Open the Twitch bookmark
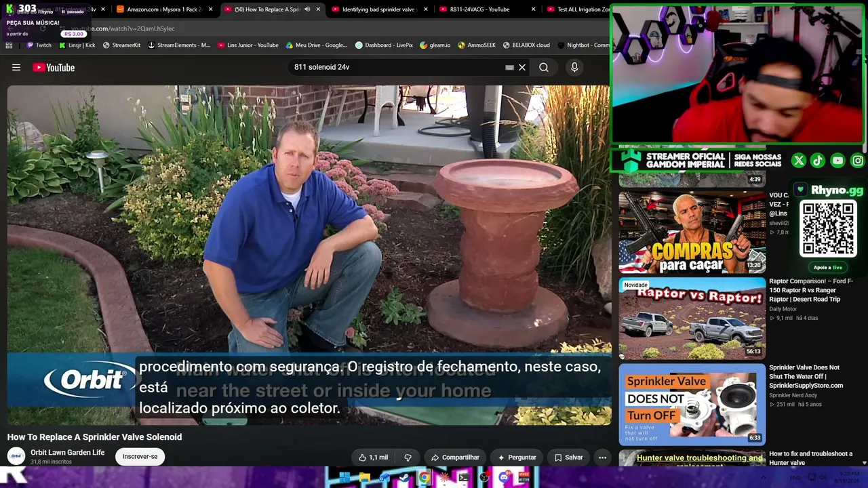Image resolution: width=868 pixels, height=488 pixels. 39,45
